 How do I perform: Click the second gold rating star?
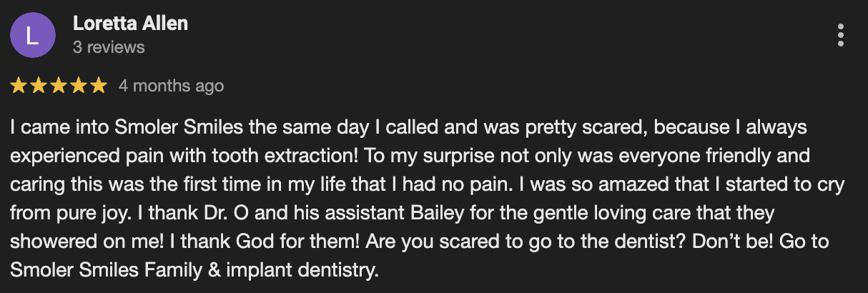39,86
